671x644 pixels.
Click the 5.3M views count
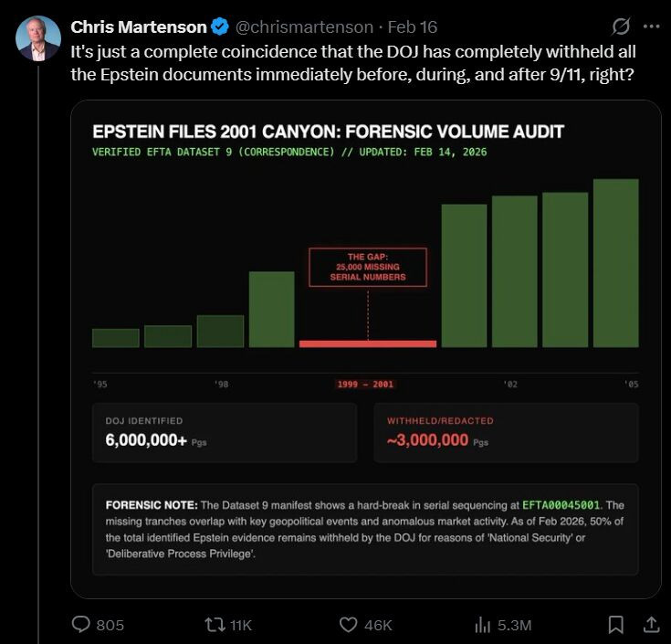[x=514, y=625]
